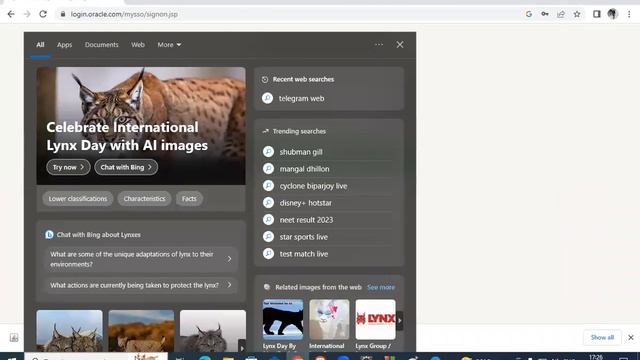Open the unique adaptations of lynx question
This screenshot has height=360, width=640.
tap(141, 259)
